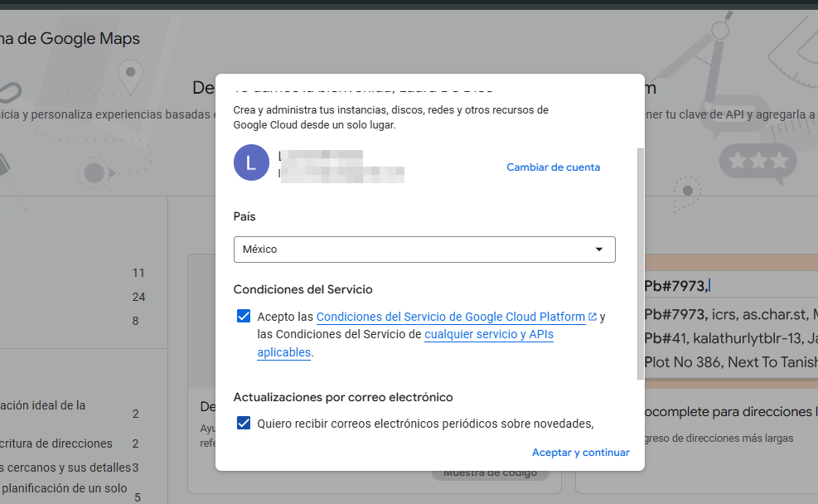This screenshot has width=818, height=504.
Task: Click the count 11 in the left list
Action: click(138, 273)
